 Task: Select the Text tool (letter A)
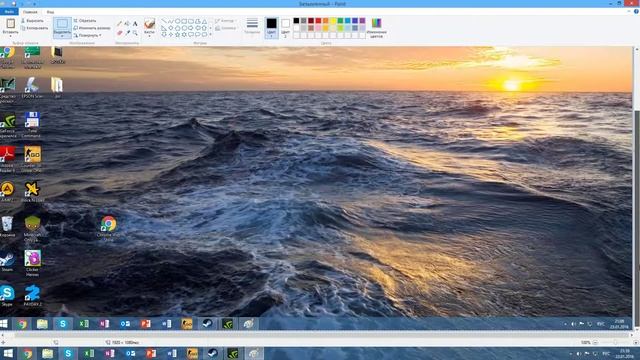coord(135,24)
